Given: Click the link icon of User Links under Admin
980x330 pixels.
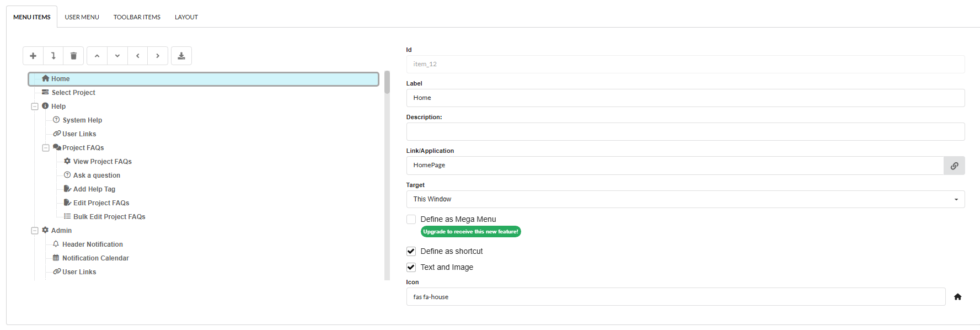Looking at the screenshot, I should pyautogui.click(x=57, y=272).
